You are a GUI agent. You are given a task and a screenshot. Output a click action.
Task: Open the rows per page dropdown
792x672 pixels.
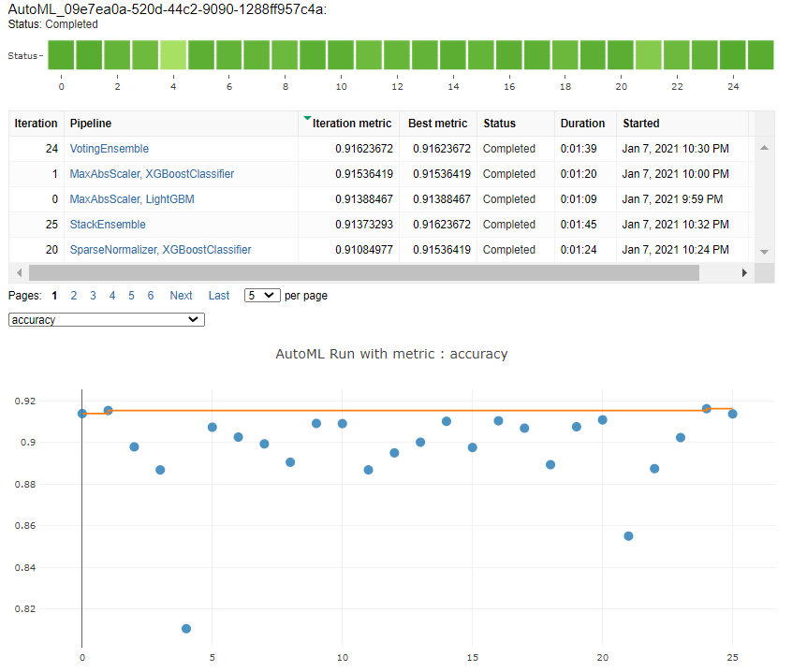coord(262,296)
